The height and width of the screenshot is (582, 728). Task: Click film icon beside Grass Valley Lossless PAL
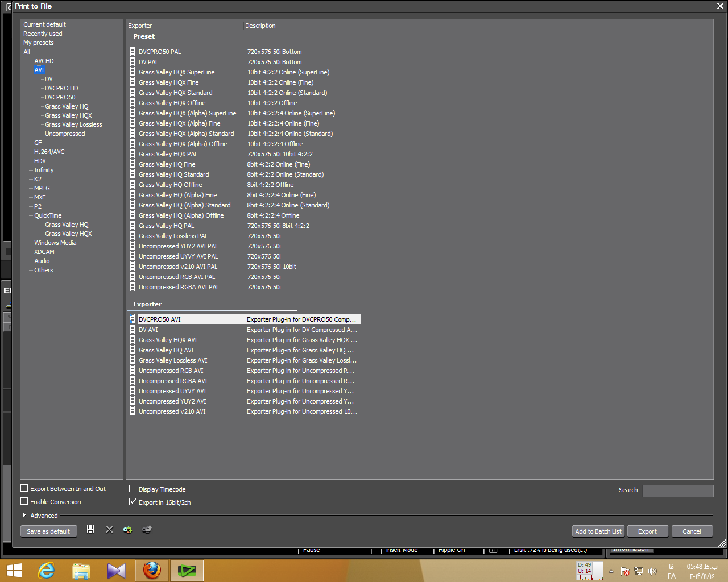[x=133, y=236]
